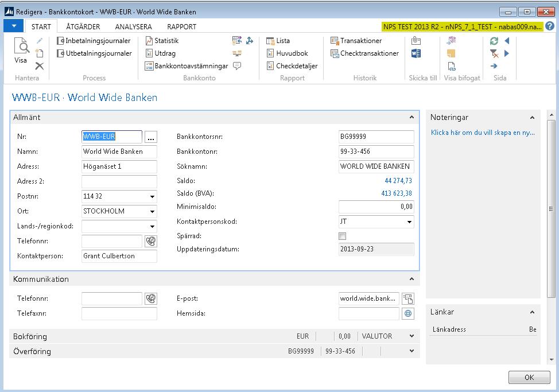
Task: Toggle the Spärrad checkbox
Action: pos(342,236)
